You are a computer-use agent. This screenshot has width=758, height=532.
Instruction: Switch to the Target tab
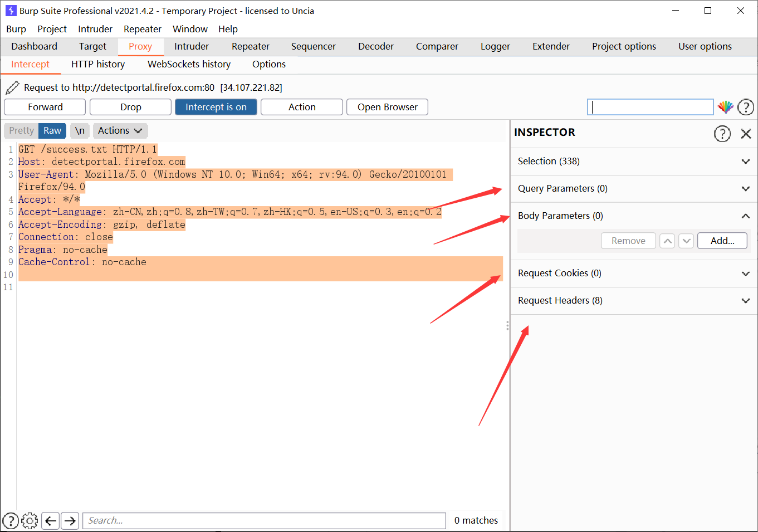[92, 46]
